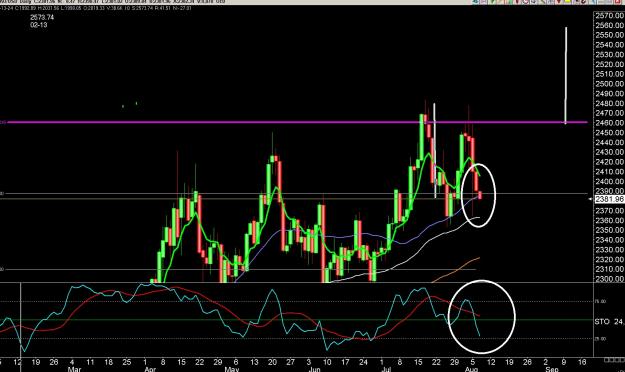Screen dimensions: 625x372
Task: Click the 2330.00 price axis label
Action: coord(609,250)
